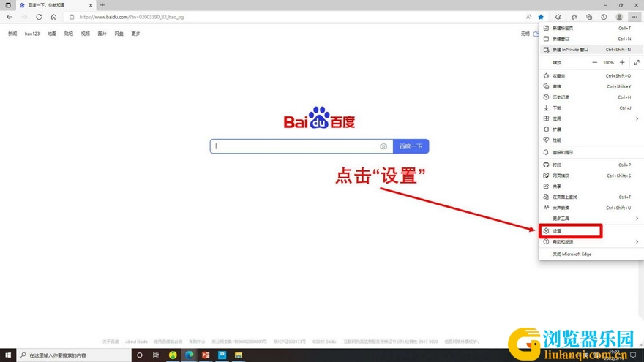The image size is (644, 362).
Task: Expand the 应用 (Apps) submenu arrow
Action: (x=637, y=118)
